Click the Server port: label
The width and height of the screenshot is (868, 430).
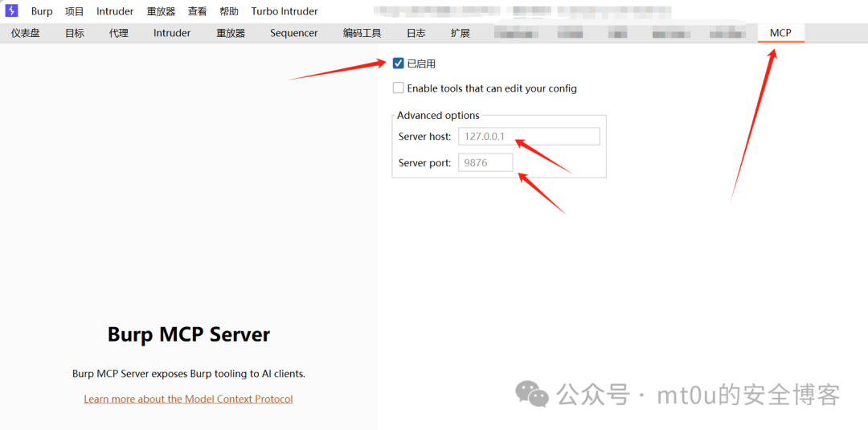point(424,162)
